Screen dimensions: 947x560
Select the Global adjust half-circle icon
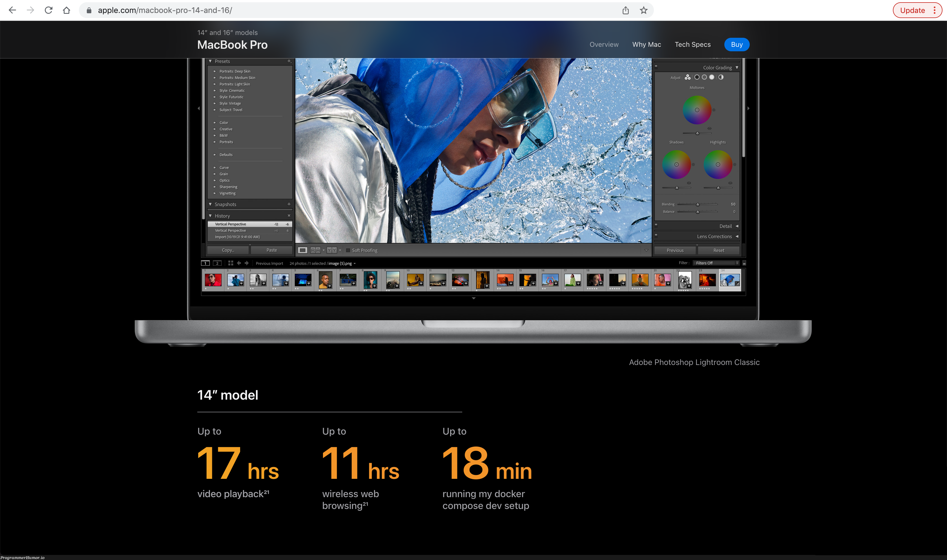click(x=721, y=77)
